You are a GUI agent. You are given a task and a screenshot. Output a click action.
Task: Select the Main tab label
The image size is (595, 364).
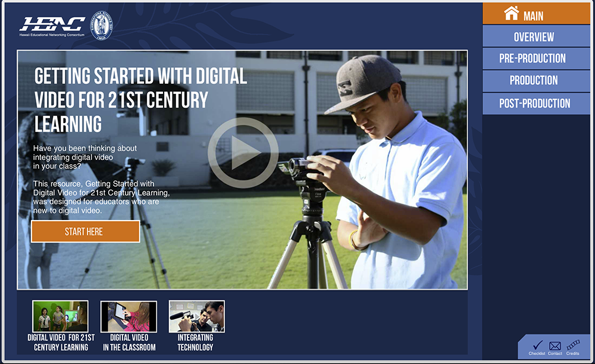[534, 16]
